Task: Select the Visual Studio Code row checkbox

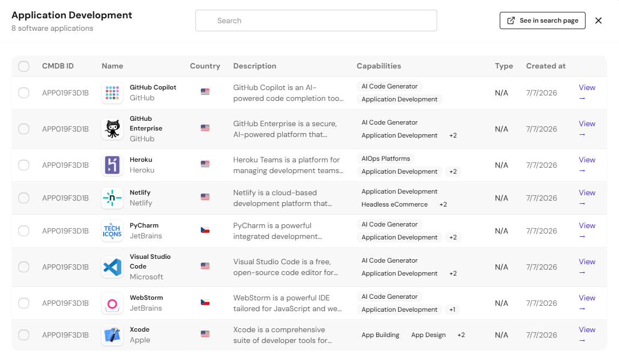Action: click(24, 267)
